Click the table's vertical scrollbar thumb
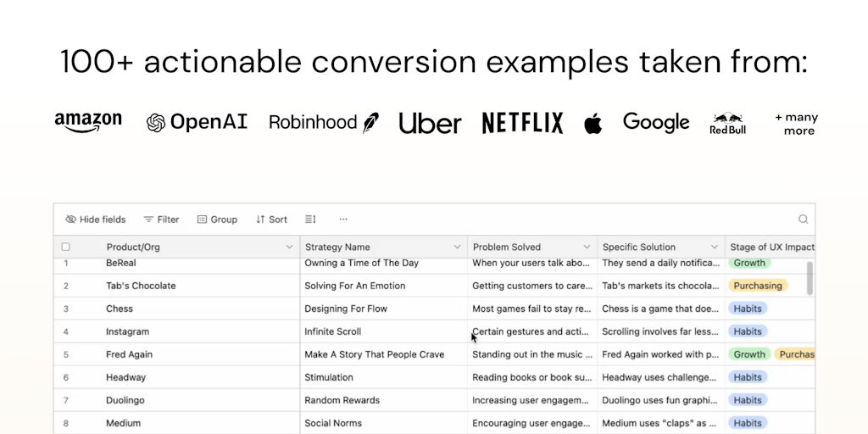The height and width of the screenshot is (434, 868). (810, 278)
